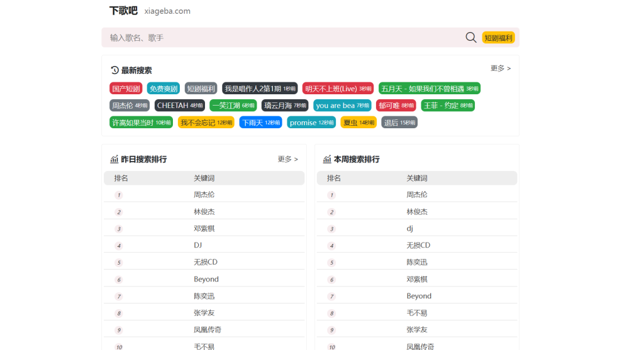Click the xiageba.com text in header
Viewport: 644px width, 350px height.
click(167, 11)
